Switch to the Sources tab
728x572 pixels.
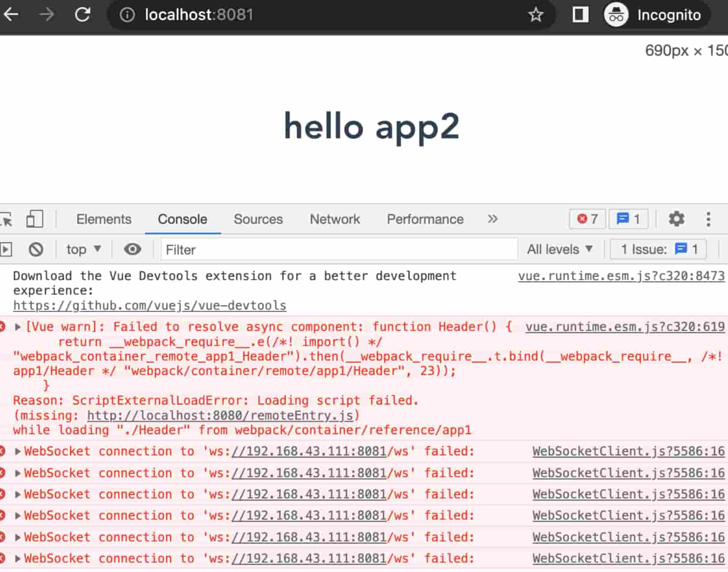(x=258, y=219)
